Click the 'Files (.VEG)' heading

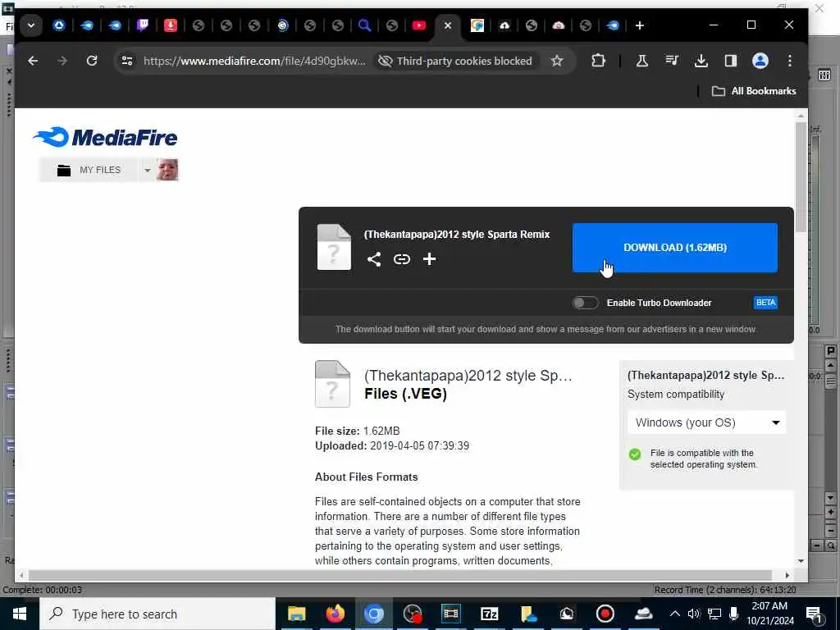[405, 394]
